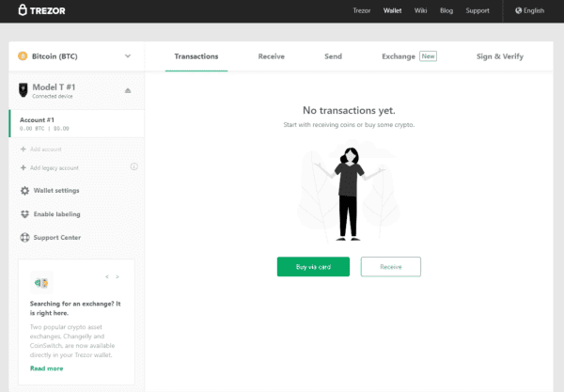Open the English language selector
The image size is (564, 392).
[530, 10]
